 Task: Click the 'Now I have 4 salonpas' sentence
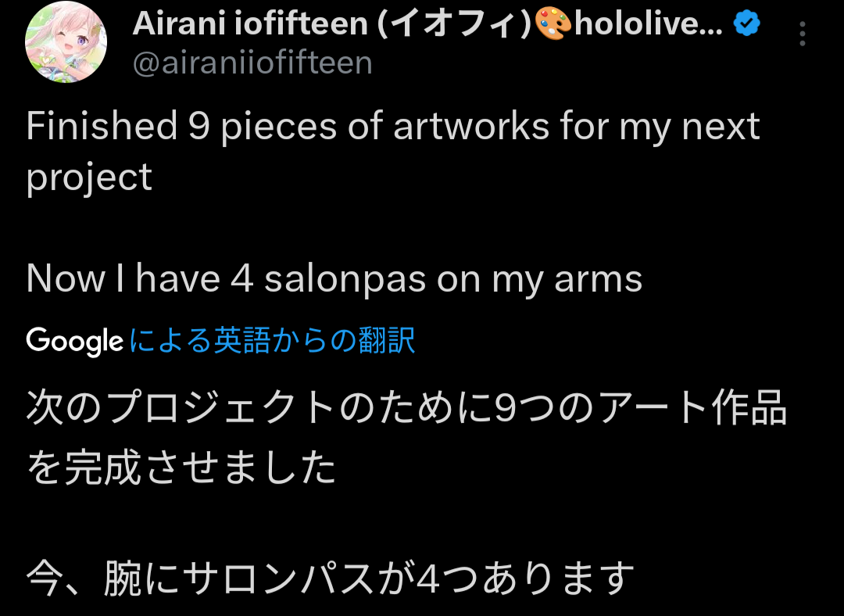click(334, 279)
